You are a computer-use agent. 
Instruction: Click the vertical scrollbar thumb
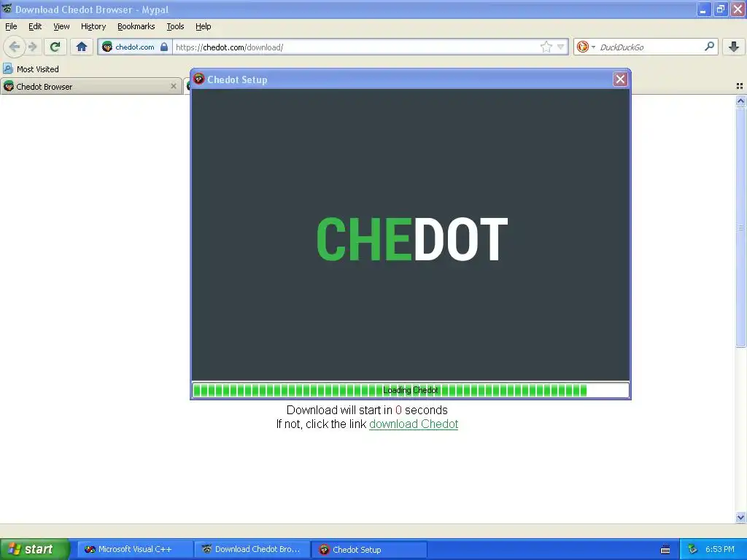tap(740, 227)
